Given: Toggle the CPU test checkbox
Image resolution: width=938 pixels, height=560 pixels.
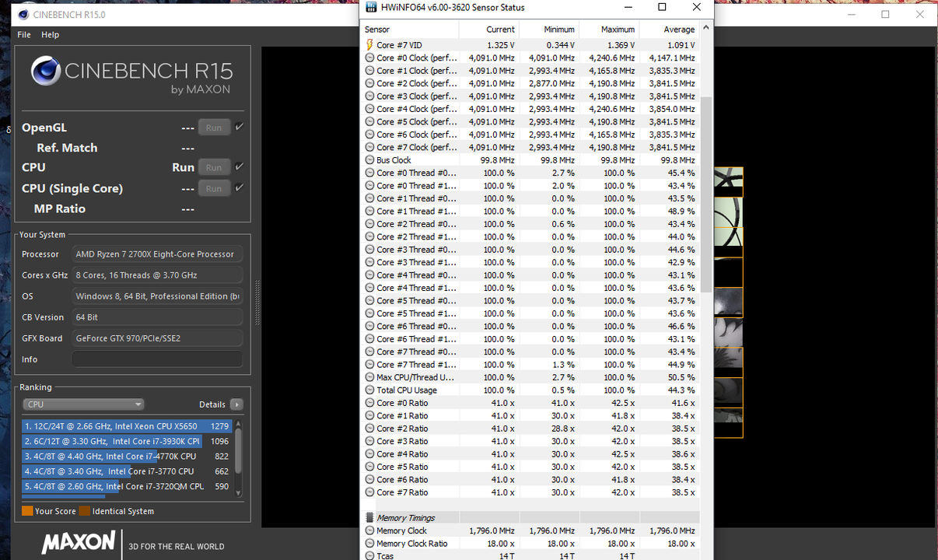Looking at the screenshot, I should coord(240,166).
